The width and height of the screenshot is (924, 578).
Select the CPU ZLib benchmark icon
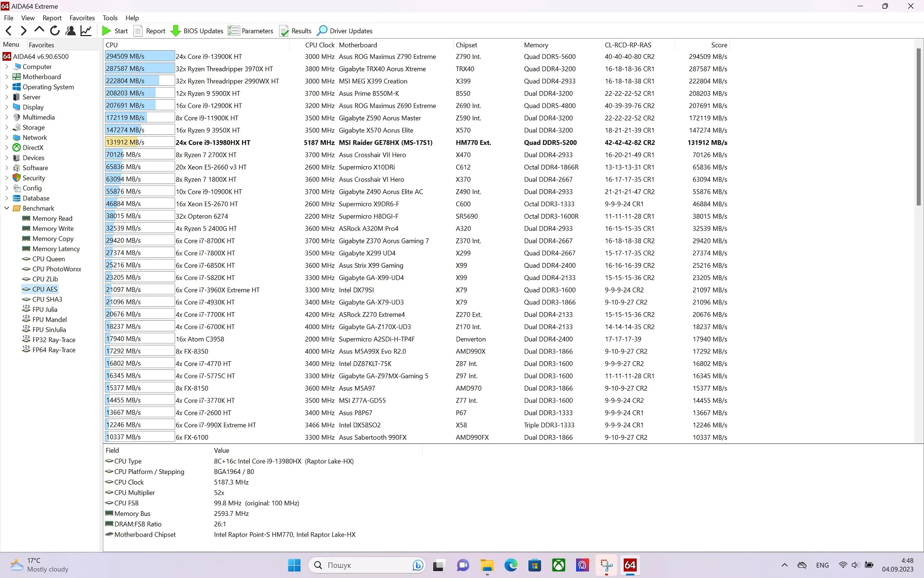[26, 279]
